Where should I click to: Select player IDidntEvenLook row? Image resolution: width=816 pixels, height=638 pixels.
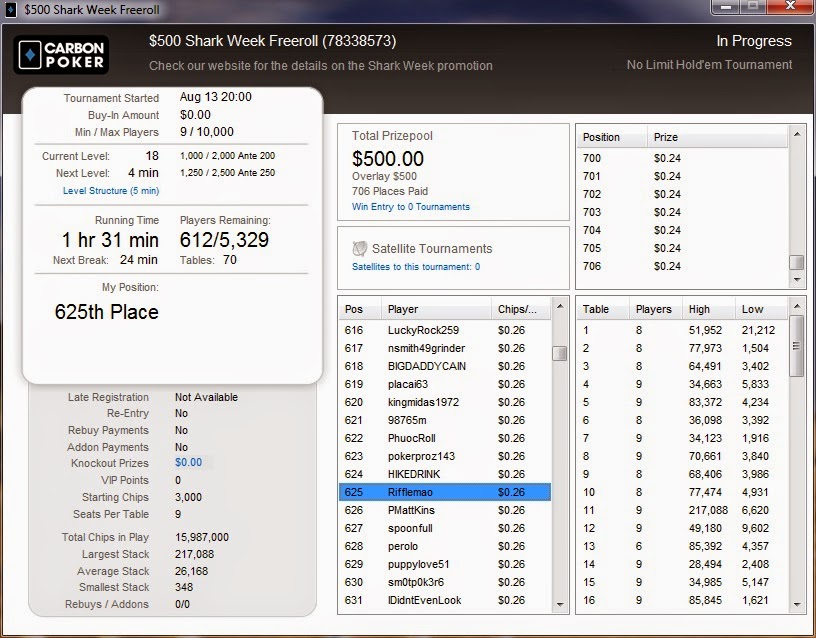coord(445,601)
